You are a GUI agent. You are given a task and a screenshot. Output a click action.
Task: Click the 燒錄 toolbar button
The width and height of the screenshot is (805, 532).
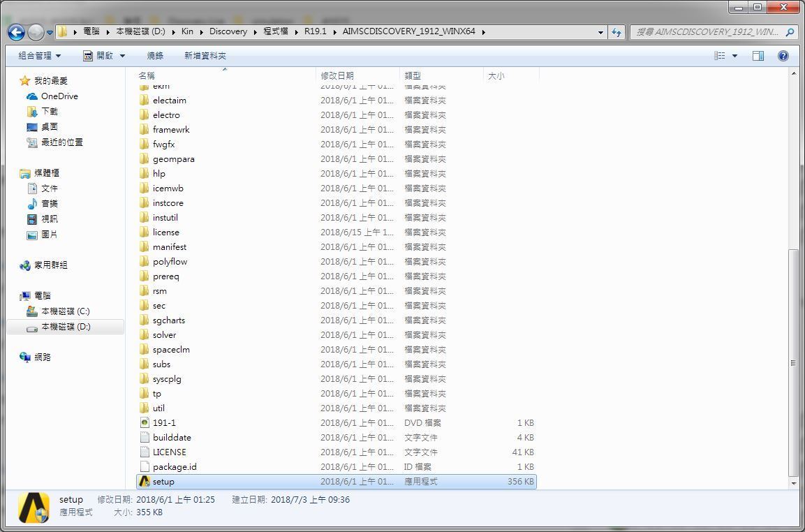(x=155, y=55)
